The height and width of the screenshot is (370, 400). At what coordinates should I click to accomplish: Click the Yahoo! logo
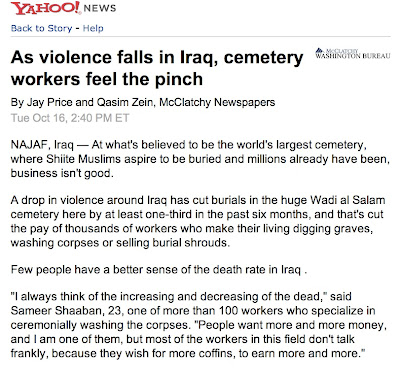46,8
